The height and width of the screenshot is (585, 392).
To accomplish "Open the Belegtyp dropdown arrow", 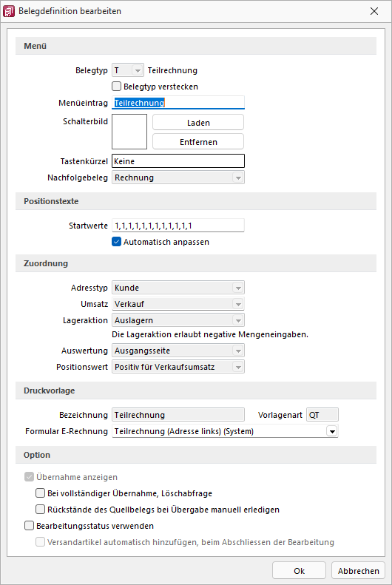I will (138, 70).
